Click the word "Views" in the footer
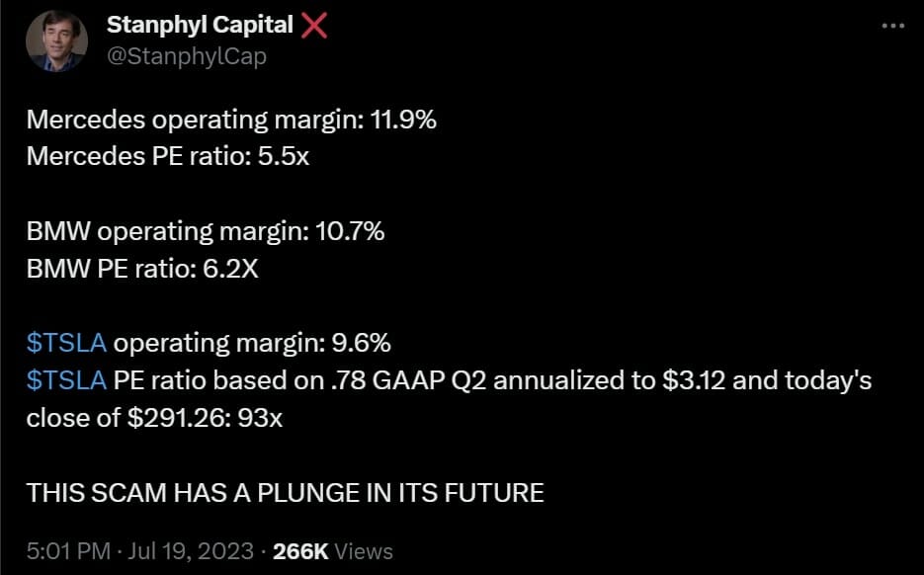Viewport: 924px width, 575px height. [365, 550]
